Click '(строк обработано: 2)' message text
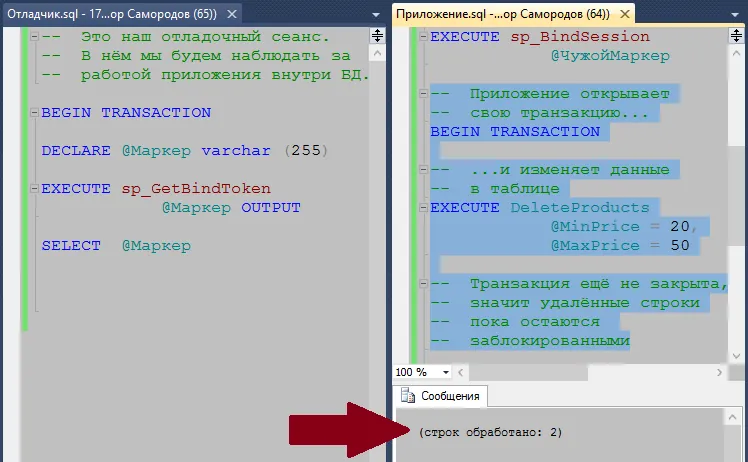The image size is (748, 462). tap(490, 432)
